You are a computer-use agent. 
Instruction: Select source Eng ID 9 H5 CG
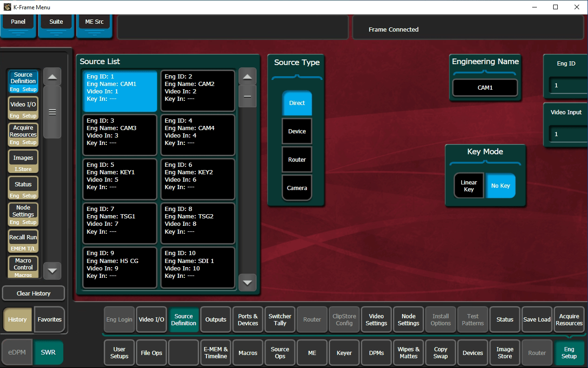click(120, 268)
